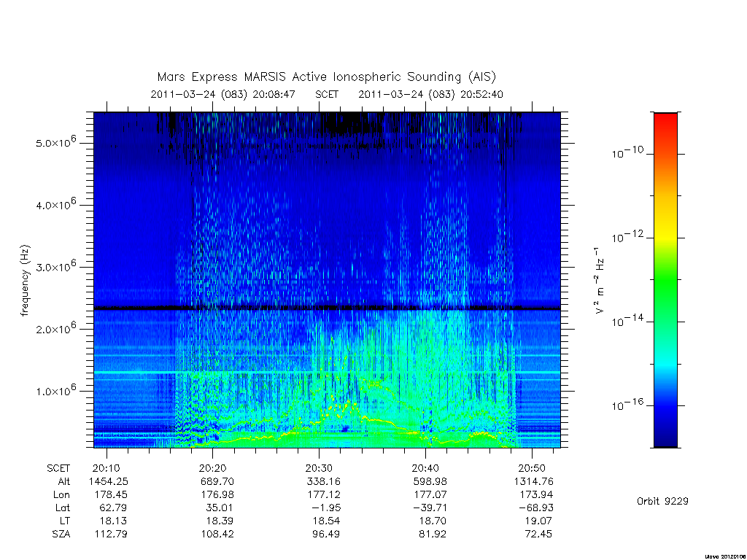Click the 3.0×10^6 frequency tick label

(55, 266)
